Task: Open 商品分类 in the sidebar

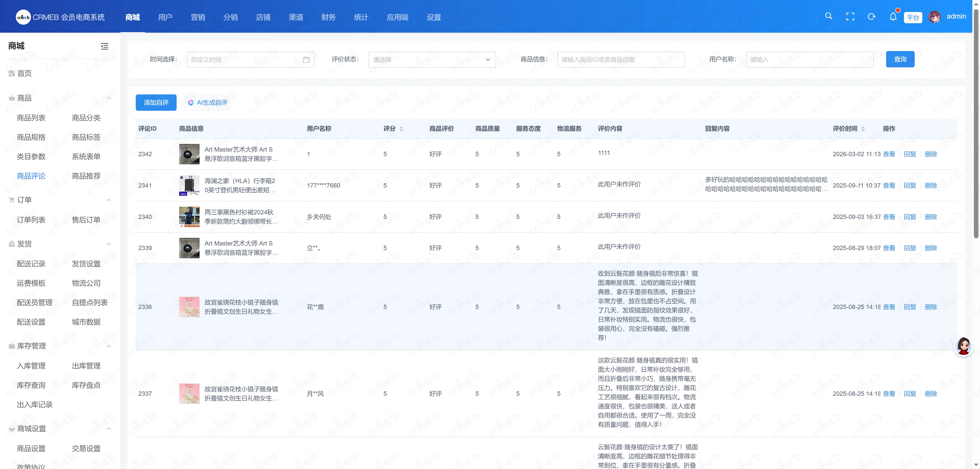Action: pyautogui.click(x=86, y=118)
